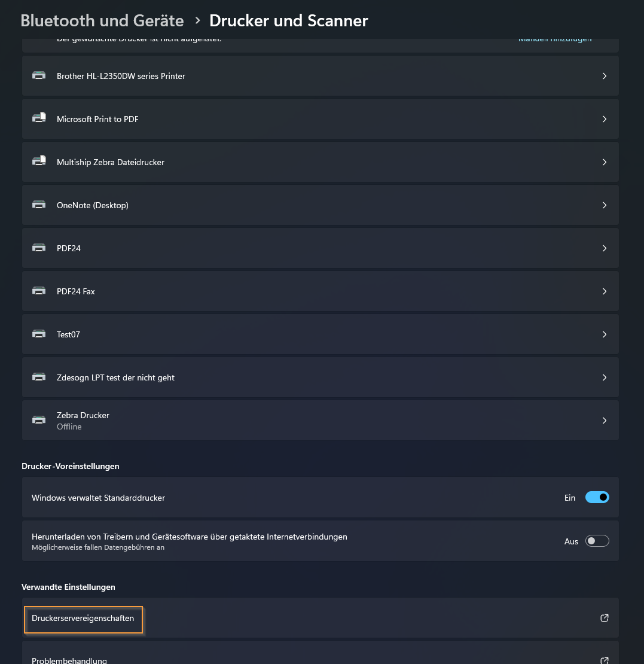Select Multiship Zebra Dateidrucker name

coord(110,162)
